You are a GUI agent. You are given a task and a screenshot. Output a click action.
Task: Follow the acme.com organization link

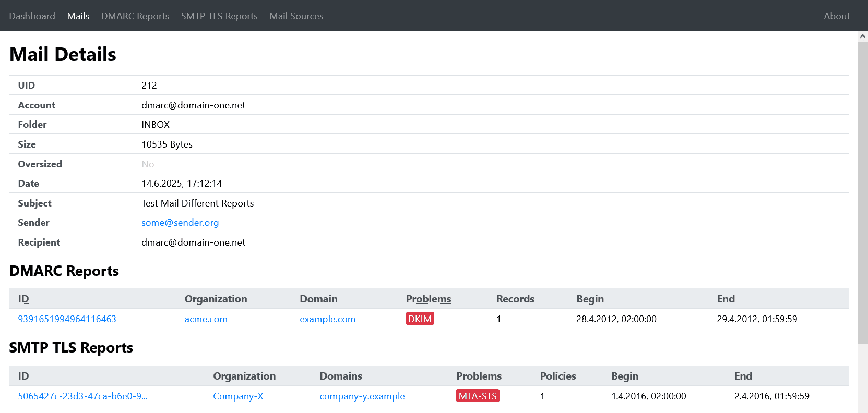coord(206,319)
